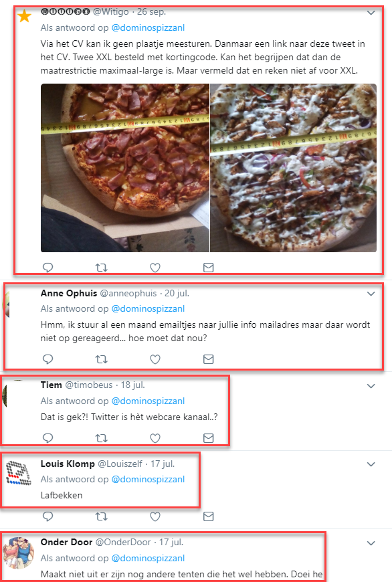The width and height of the screenshot is (392, 582).
Task: Open the chicken pizza photo with sauce drizzle
Action: (x=293, y=168)
